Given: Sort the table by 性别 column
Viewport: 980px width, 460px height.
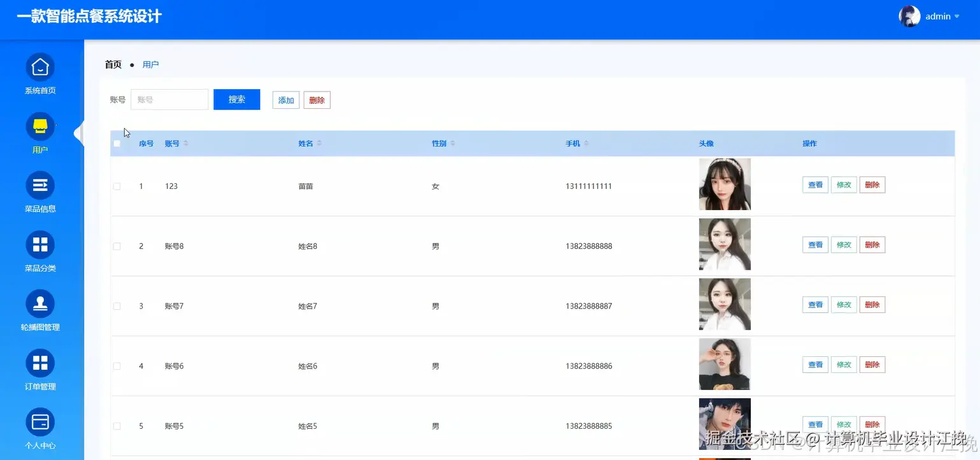Looking at the screenshot, I should [x=453, y=144].
